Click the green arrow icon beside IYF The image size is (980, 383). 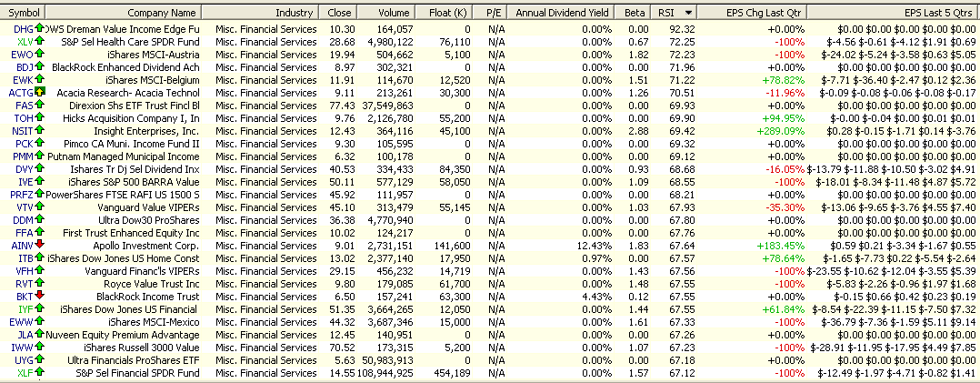click(40, 308)
